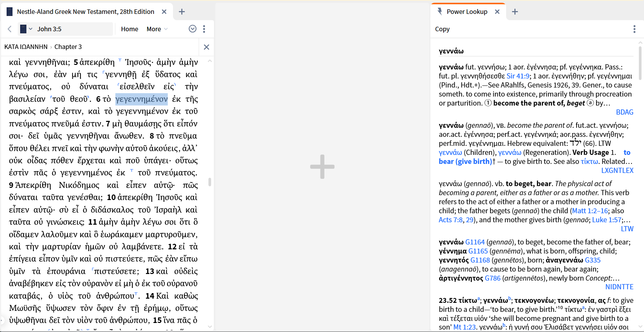This screenshot has width=644, height=332.
Task: Select the ΚΑΤΑ ΙΩΑΝΝΗΝ breadcrumb
Action: (x=26, y=47)
